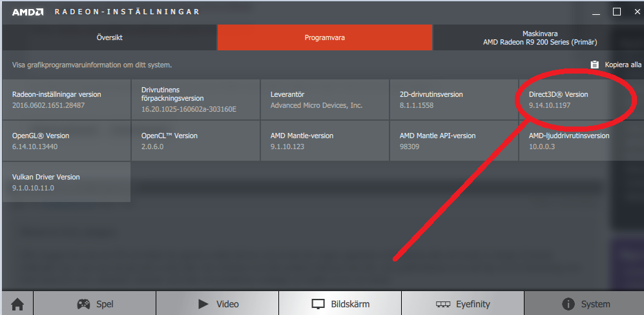This screenshot has width=644, height=315.
Task: Click the Leverantör Advanced Micro Devices tile
Action: pos(324,99)
